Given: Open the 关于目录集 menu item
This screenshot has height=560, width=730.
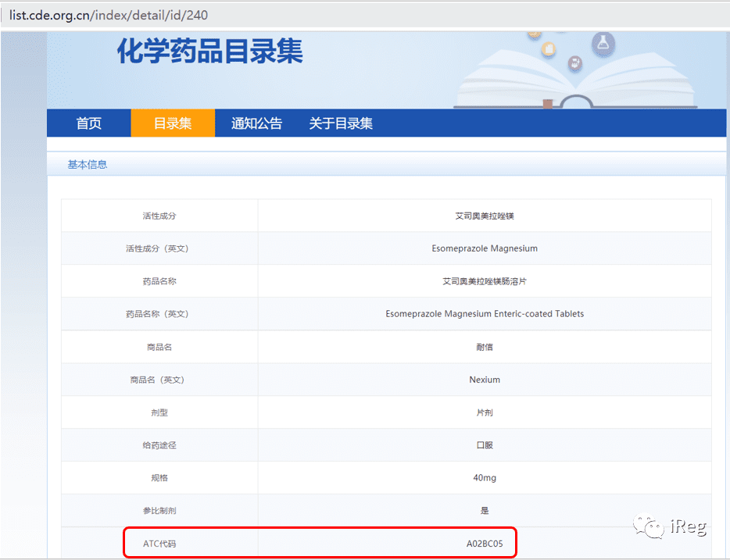Looking at the screenshot, I should click(x=341, y=123).
